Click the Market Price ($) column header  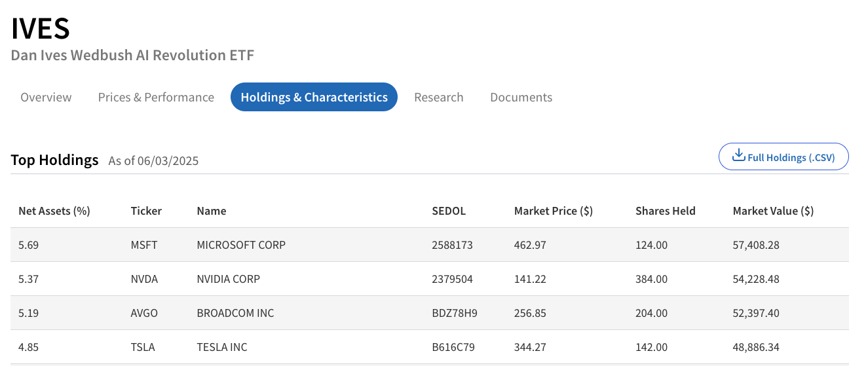[553, 211]
